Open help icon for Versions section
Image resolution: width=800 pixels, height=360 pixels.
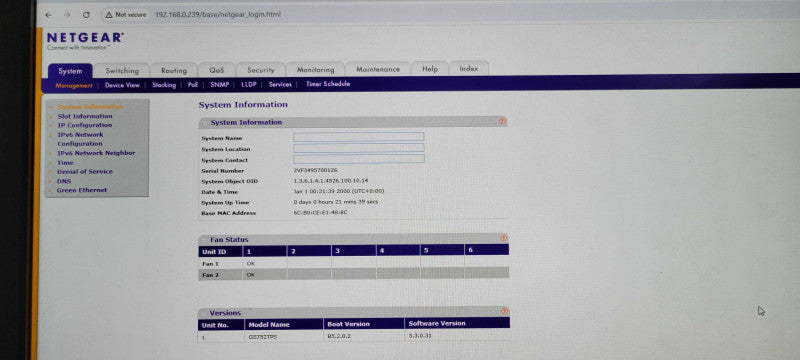click(505, 311)
